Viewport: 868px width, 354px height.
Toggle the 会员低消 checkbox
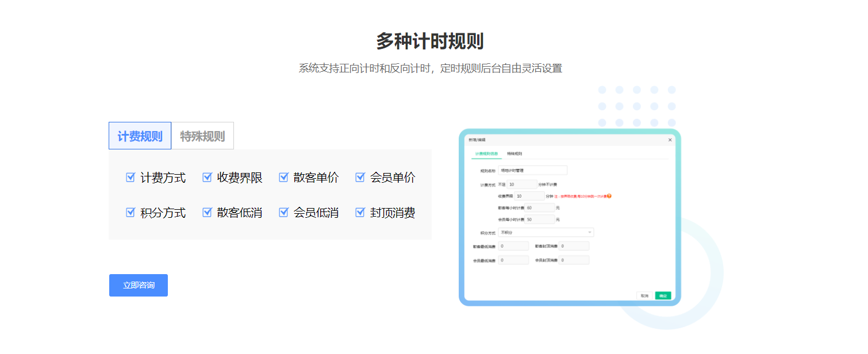click(x=283, y=212)
